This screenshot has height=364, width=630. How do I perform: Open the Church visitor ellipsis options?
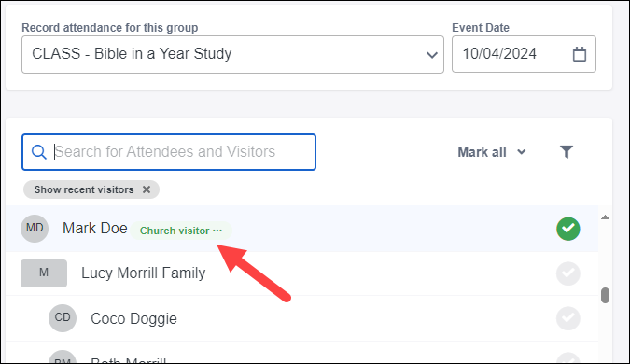pos(217,231)
